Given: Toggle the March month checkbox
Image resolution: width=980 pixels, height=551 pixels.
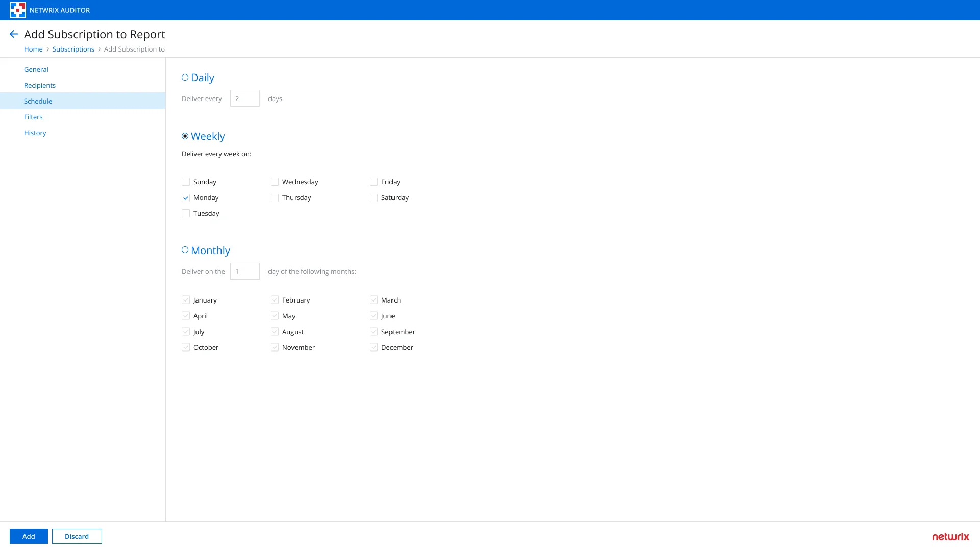Looking at the screenshot, I should click(x=374, y=300).
